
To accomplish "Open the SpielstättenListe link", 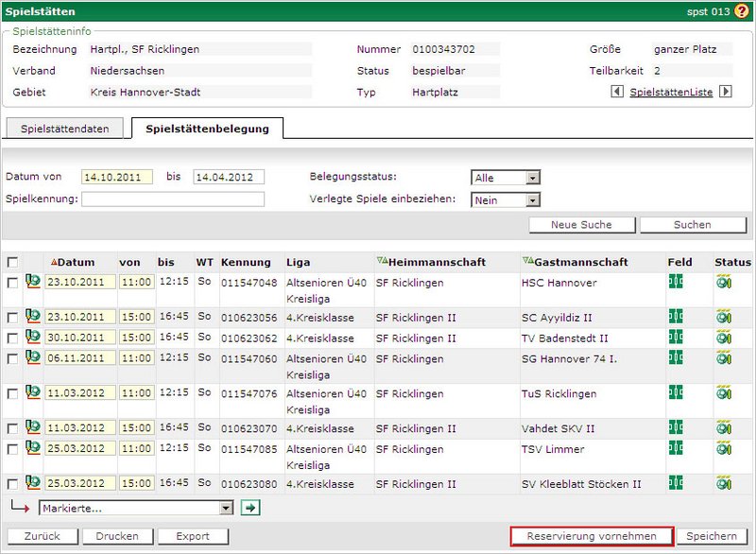I will tap(671, 92).
